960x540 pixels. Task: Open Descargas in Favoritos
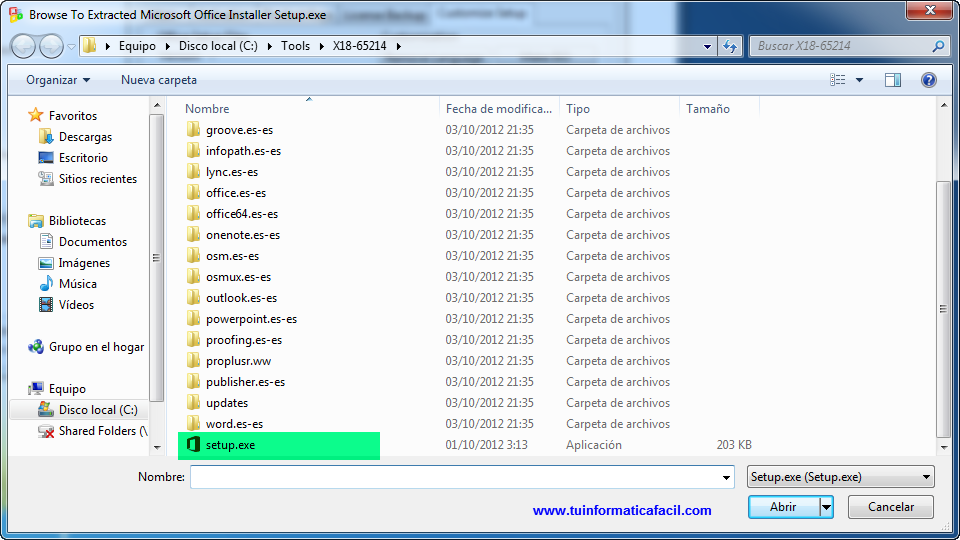click(x=85, y=137)
